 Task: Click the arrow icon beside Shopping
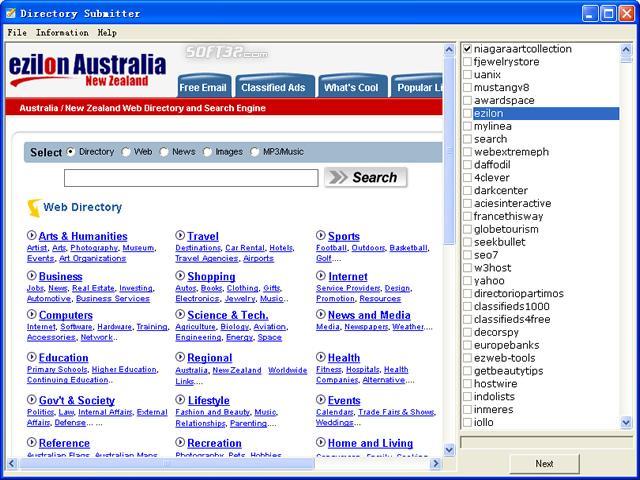click(x=180, y=276)
